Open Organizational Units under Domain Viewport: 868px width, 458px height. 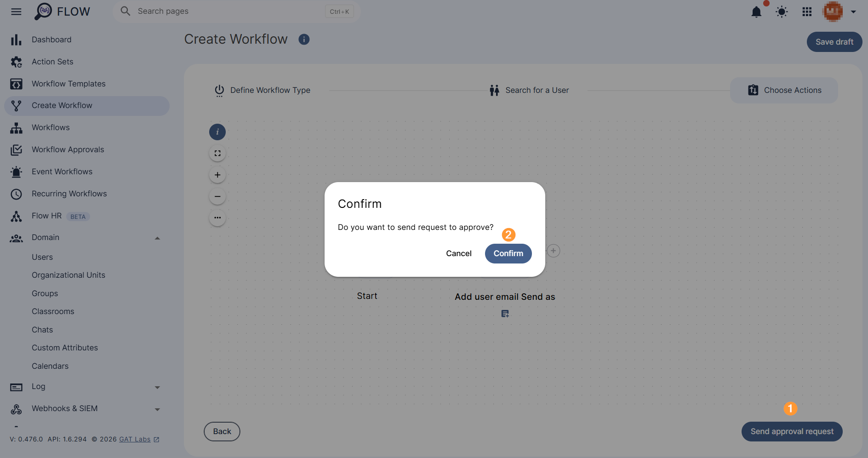[x=69, y=275]
